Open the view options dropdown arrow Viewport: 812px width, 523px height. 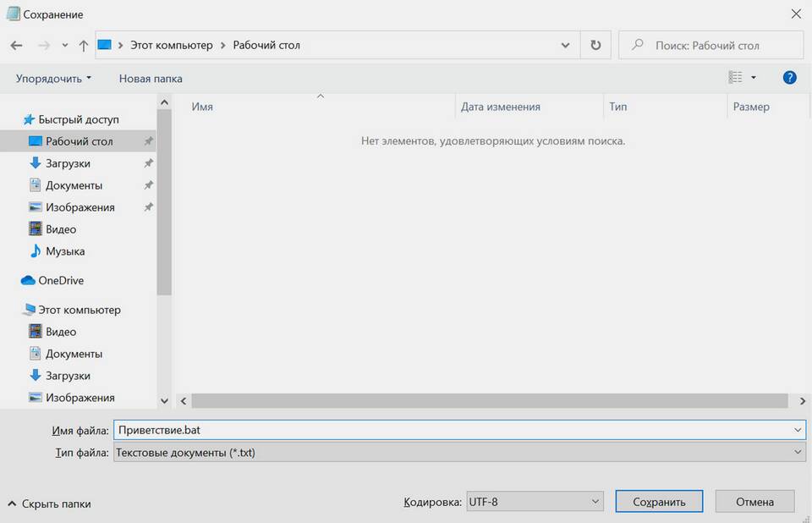(754, 78)
